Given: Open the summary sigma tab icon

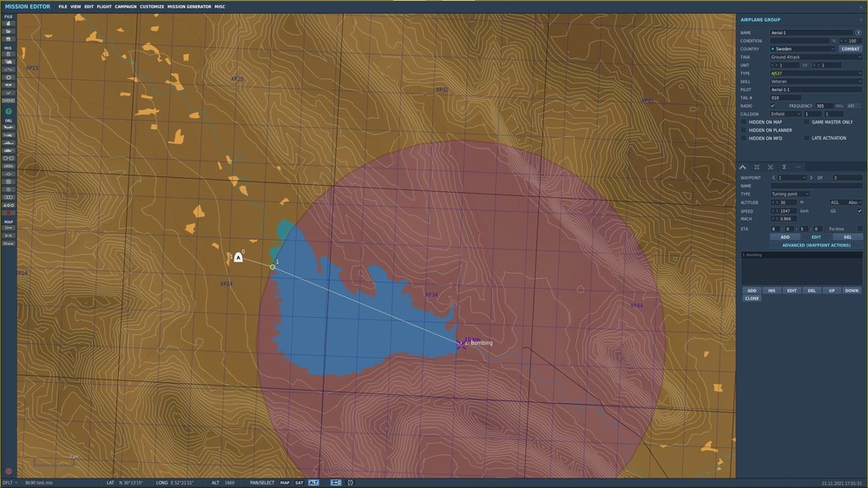Looking at the screenshot, I should [785, 167].
